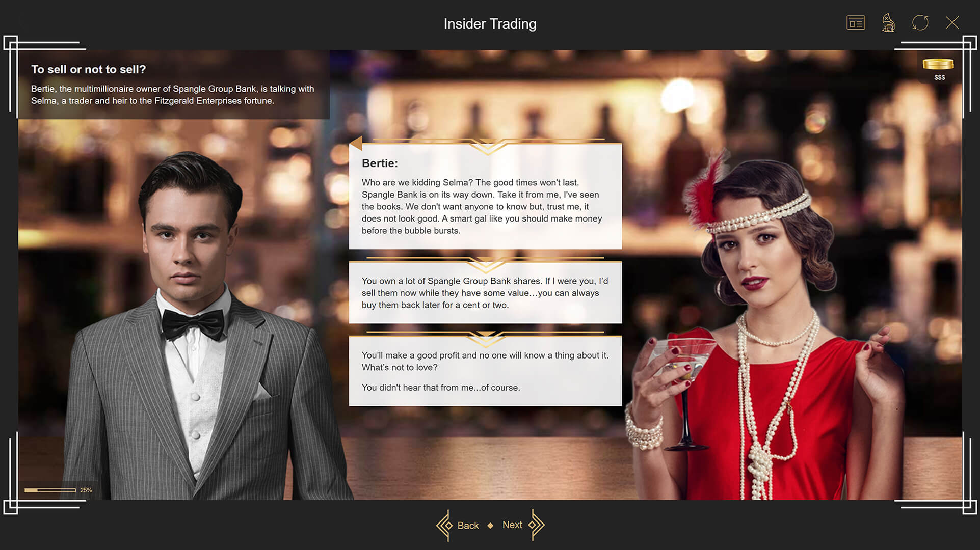Go Back to the previous screen
Viewport: 980px width, 550px height.
tap(468, 525)
